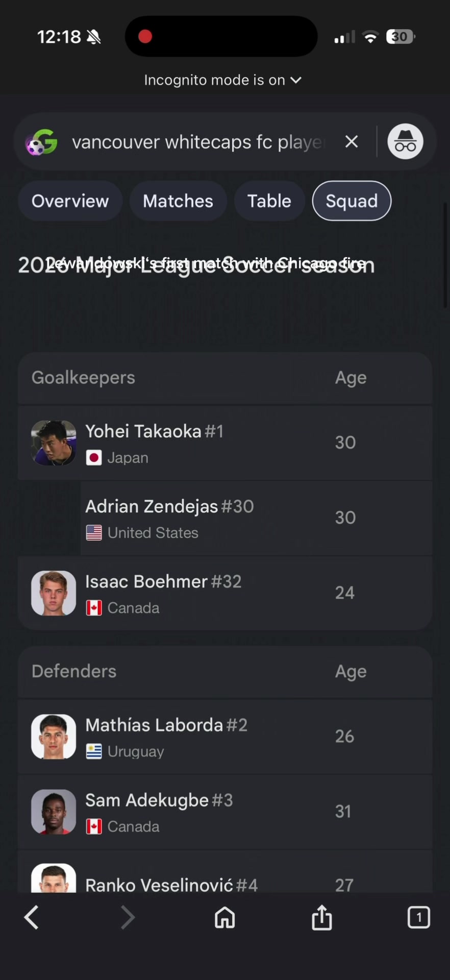Tap the share icon in bottom bar
Viewport: 450px width, 980px height.
tap(322, 917)
